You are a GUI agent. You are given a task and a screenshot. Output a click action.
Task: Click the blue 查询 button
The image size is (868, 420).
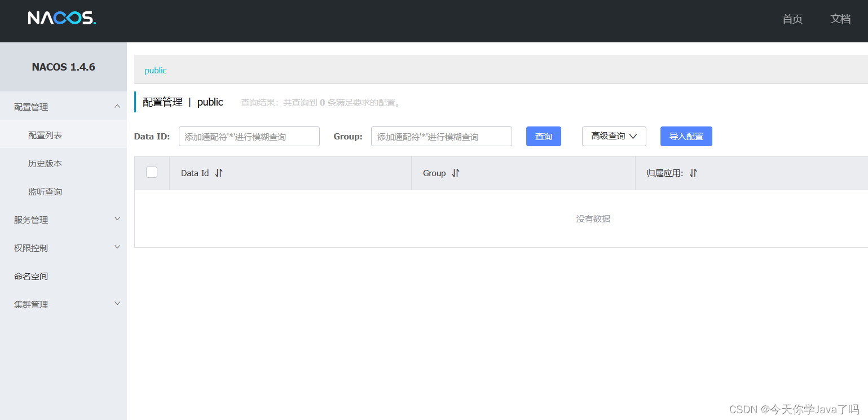544,136
